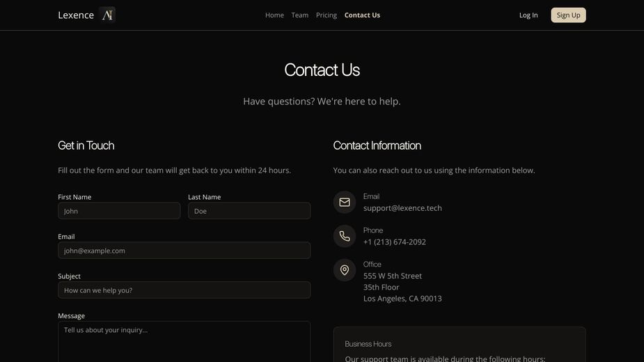Click the office location pin icon
Screen dimensions: 644x362
point(345,270)
